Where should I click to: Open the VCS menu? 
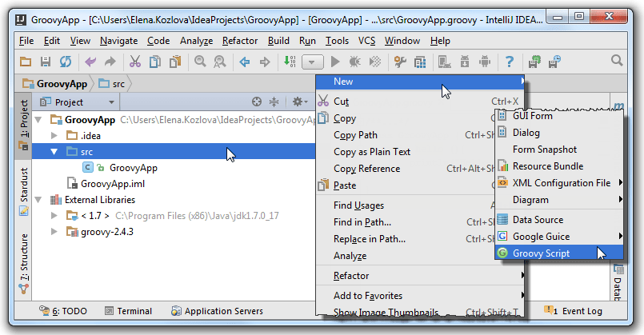pos(366,41)
